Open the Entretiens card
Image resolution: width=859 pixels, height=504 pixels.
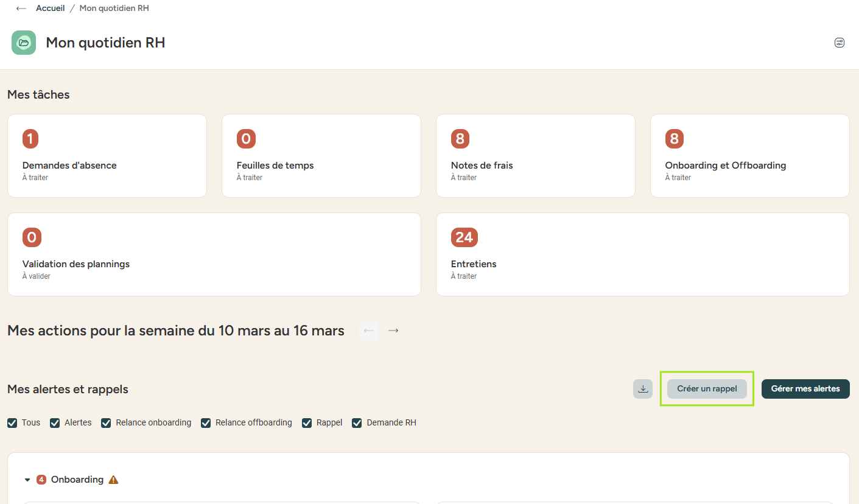[x=643, y=254]
